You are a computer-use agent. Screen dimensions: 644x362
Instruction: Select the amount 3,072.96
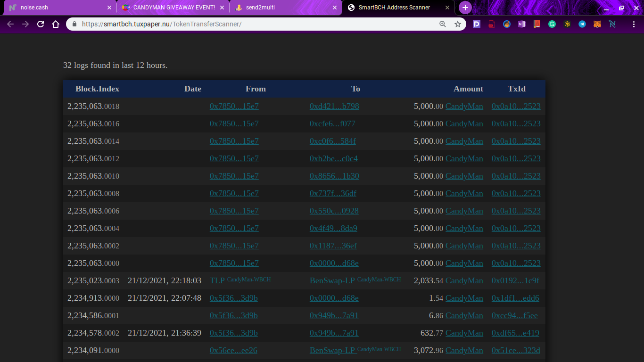pos(429,350)
